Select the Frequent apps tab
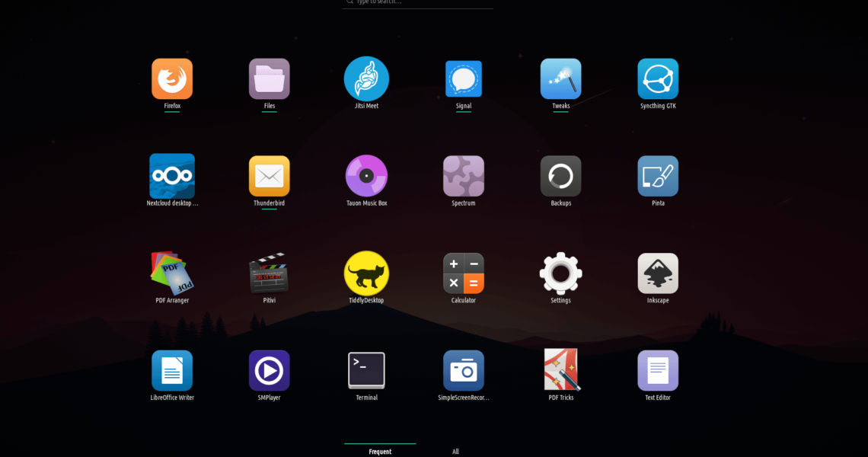Screen dimensions: 868x457 point(380,451)
